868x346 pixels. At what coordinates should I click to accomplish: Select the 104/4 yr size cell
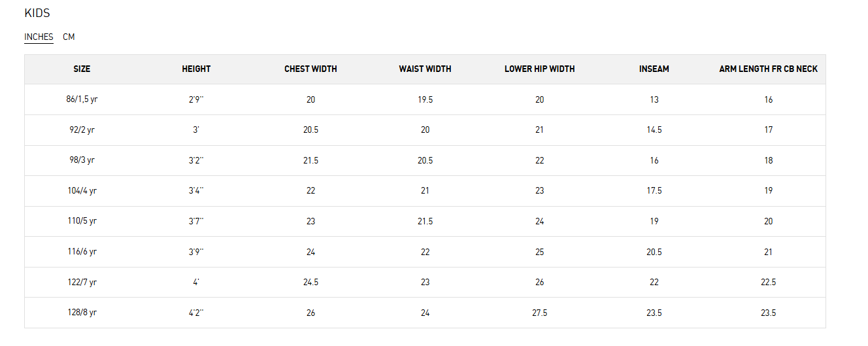82,191
